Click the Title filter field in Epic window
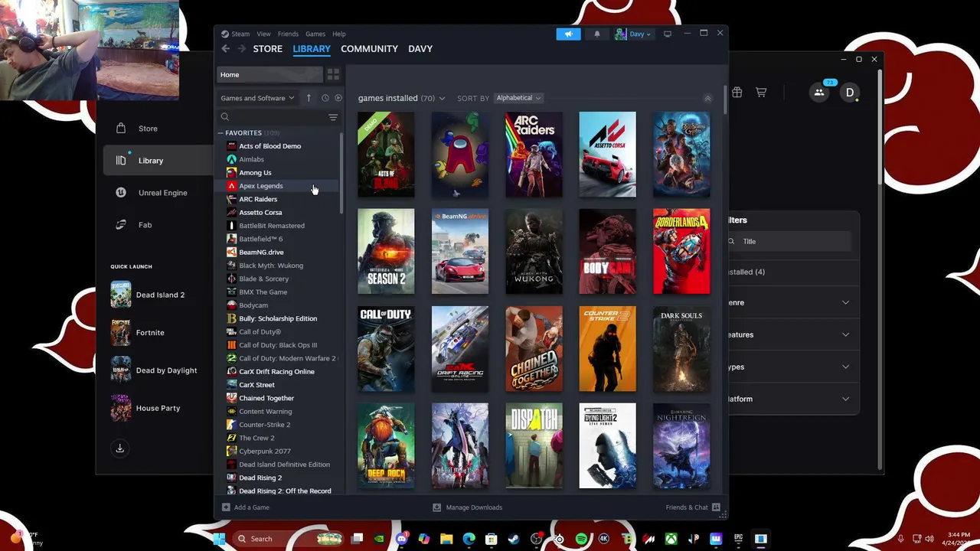 [790, 241]
